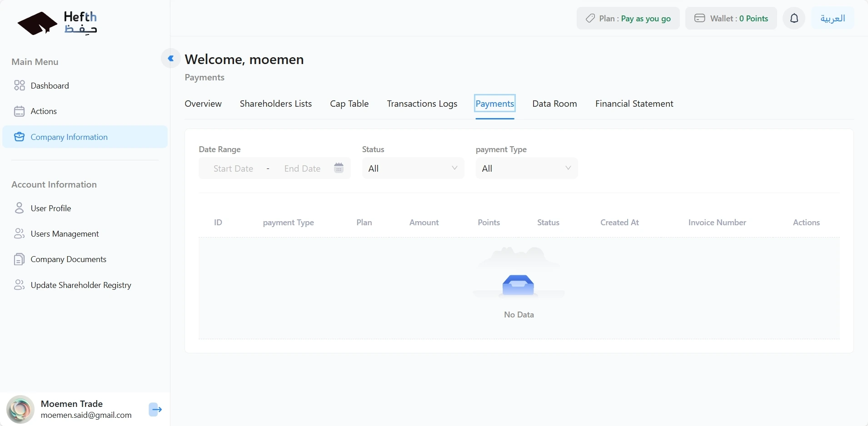868x426 pixels.
Task: Click the Dashboard grid icon
Action: [x=19, y=86]
